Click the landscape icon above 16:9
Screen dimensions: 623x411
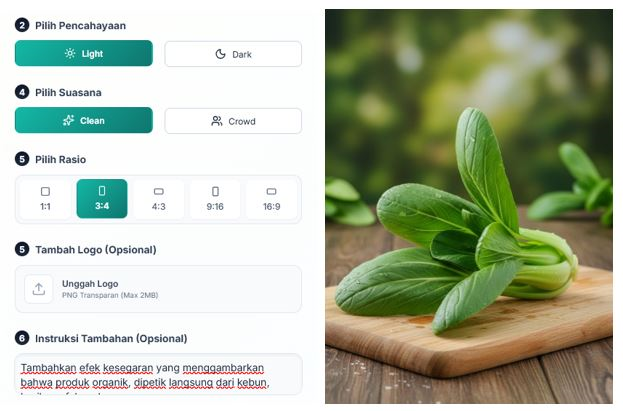[x=271, y=192]
